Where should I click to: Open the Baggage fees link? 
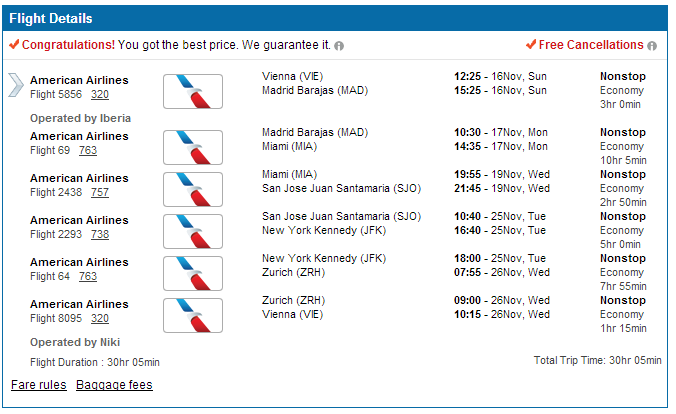pos(114,385)
